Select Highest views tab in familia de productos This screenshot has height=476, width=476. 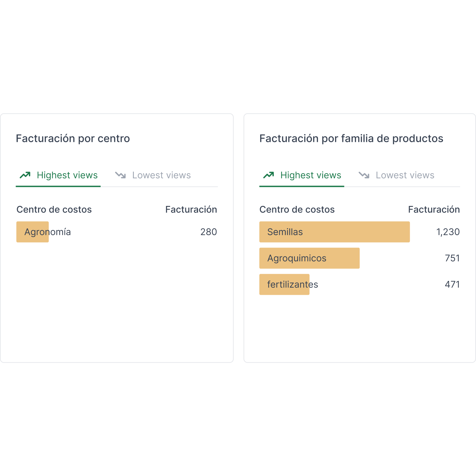pyautogui.click(x=302, y=175)
